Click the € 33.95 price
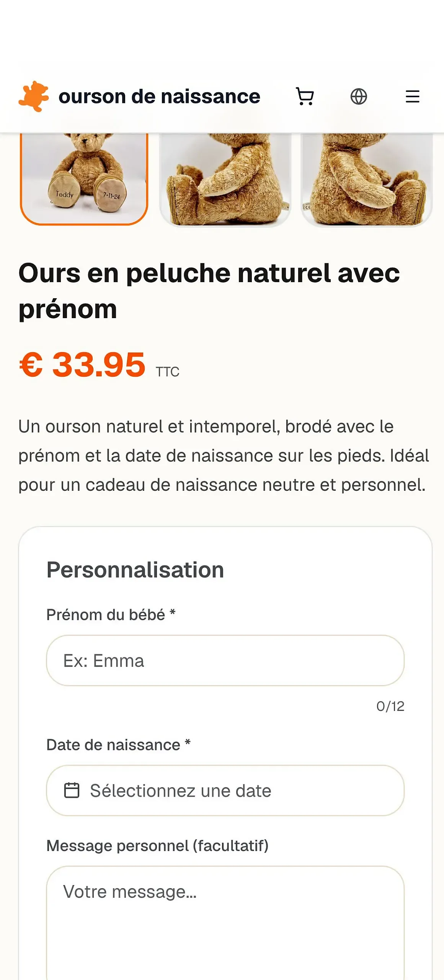 (x=82, y=364)
